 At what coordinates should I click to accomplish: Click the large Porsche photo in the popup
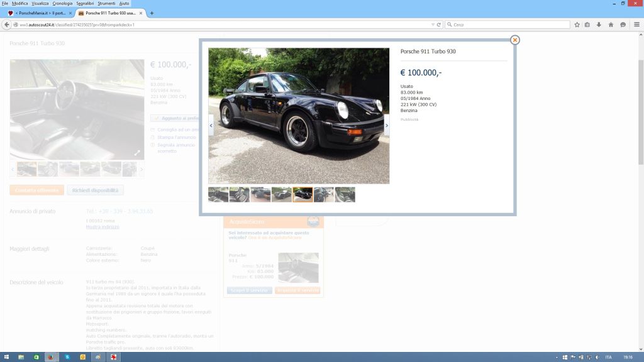(x=299, y=116)
